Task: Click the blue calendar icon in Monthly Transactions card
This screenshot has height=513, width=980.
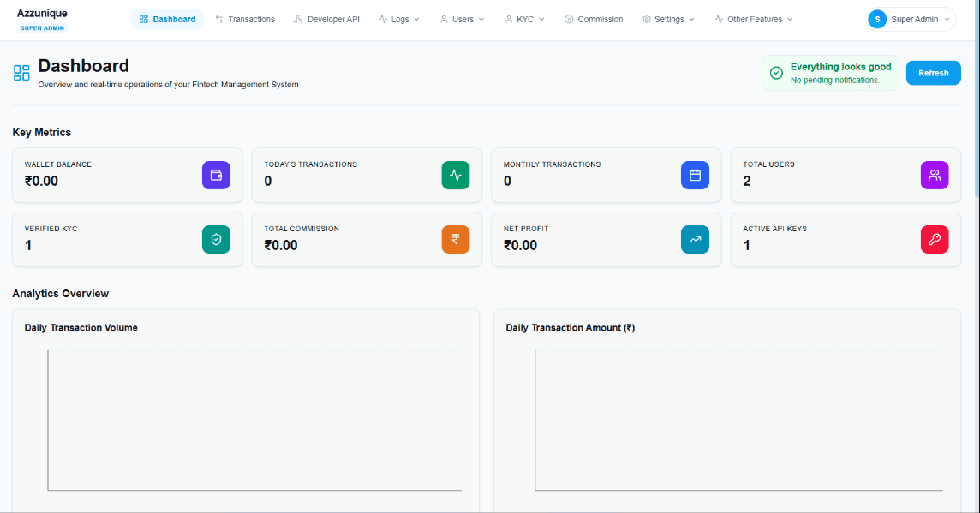Action: pos(695,175)
